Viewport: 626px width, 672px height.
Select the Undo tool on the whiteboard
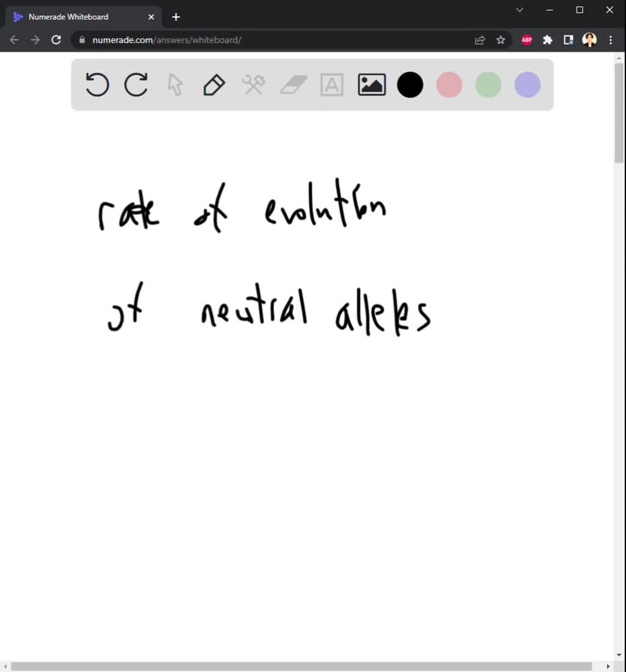[97, 85]
